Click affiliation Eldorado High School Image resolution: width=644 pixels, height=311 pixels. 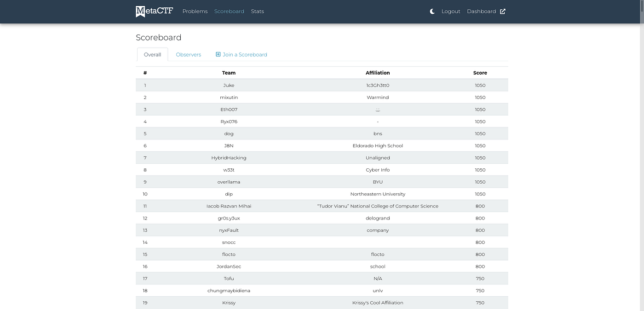pos(378,146)
